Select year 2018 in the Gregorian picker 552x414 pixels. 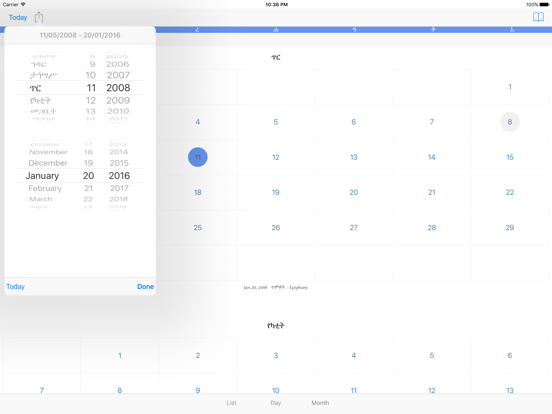pos(119,199)
